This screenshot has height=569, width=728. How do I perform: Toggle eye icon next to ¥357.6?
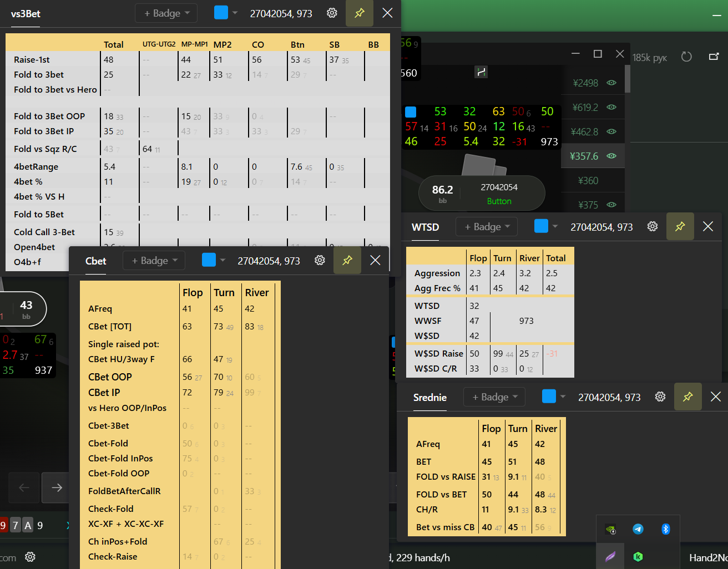[x=611, y=156]
